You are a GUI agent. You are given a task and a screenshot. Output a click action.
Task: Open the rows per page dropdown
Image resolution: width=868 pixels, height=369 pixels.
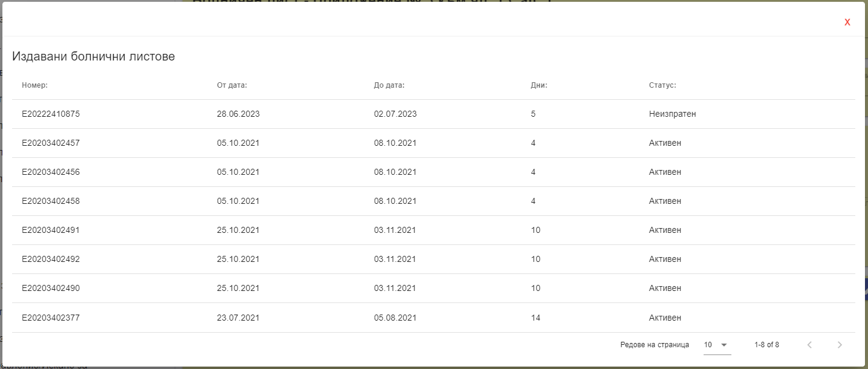click(x=717, y=345)
